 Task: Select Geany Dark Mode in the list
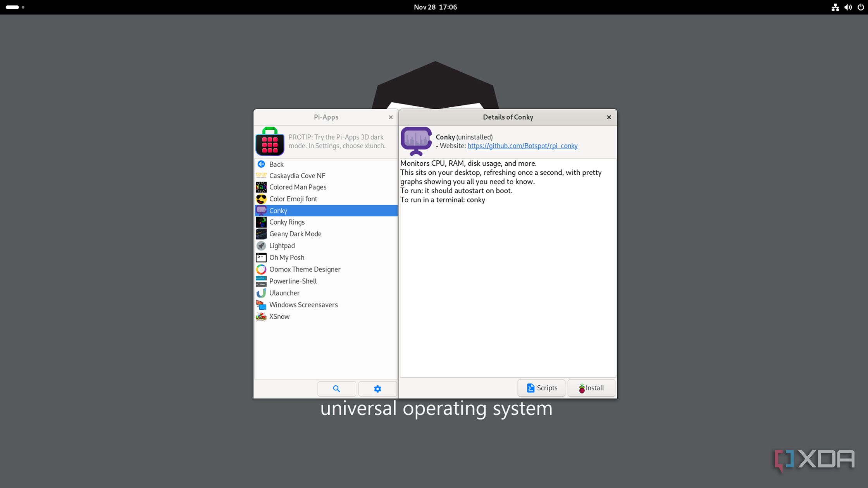(295, 234)
